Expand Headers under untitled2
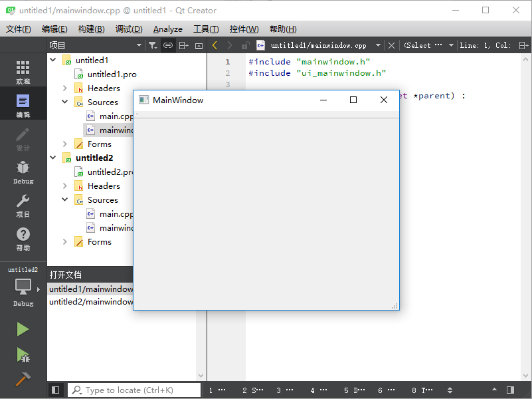This screenshot has height=399, width=532. click(65, 186)
